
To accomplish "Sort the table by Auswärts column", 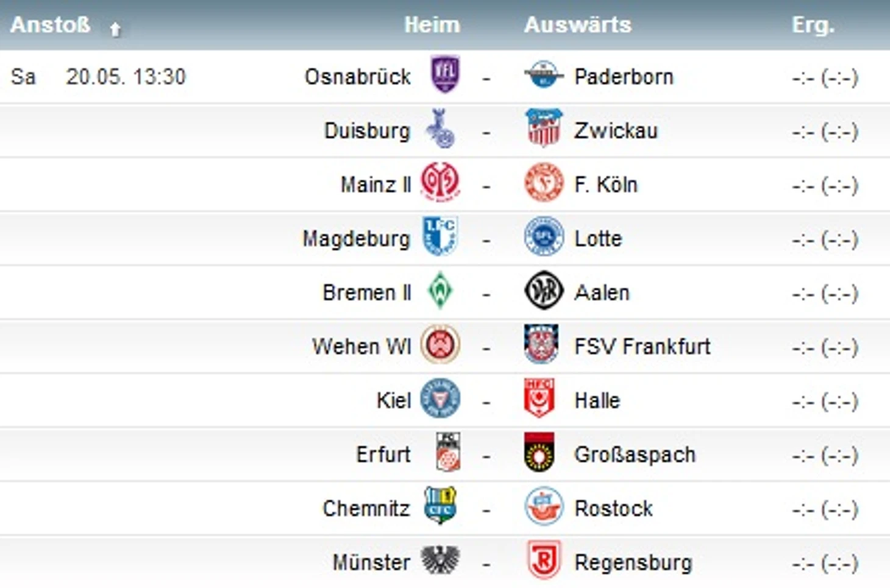I will coord(577,25).
